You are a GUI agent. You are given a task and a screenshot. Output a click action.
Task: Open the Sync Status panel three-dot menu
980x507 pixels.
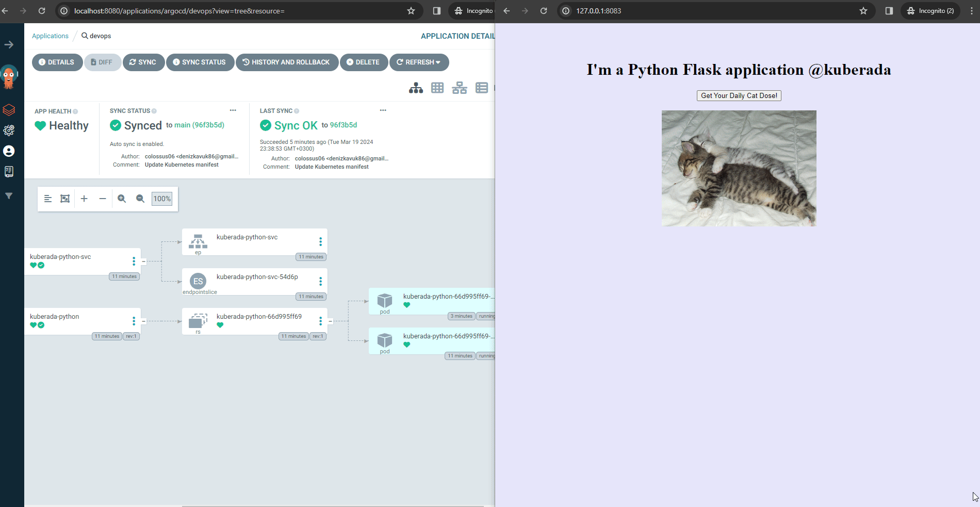pyautogui.click(x=233, y=110)
